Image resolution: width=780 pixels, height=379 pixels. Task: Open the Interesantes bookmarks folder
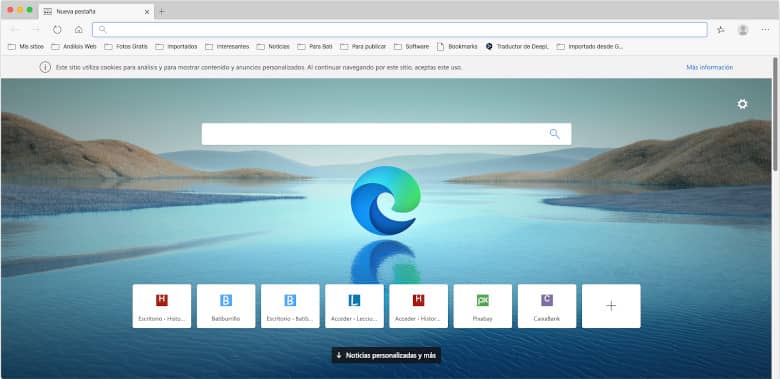point(227,46)
